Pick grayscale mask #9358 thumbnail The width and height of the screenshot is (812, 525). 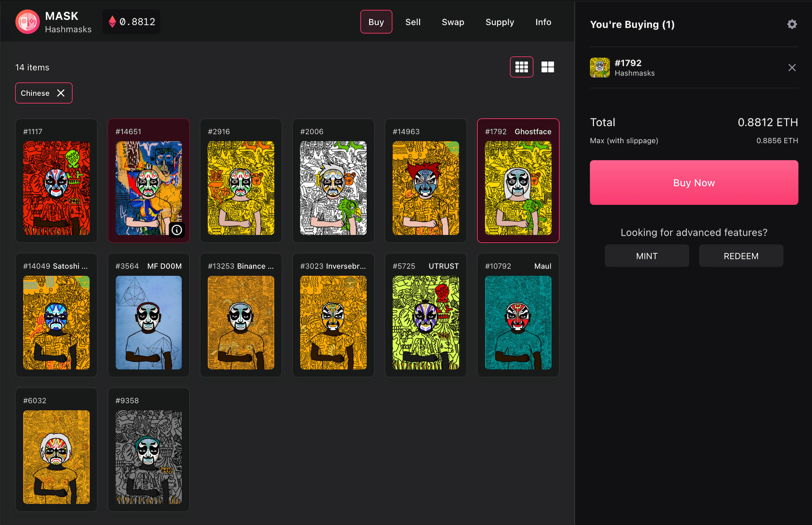149,457
